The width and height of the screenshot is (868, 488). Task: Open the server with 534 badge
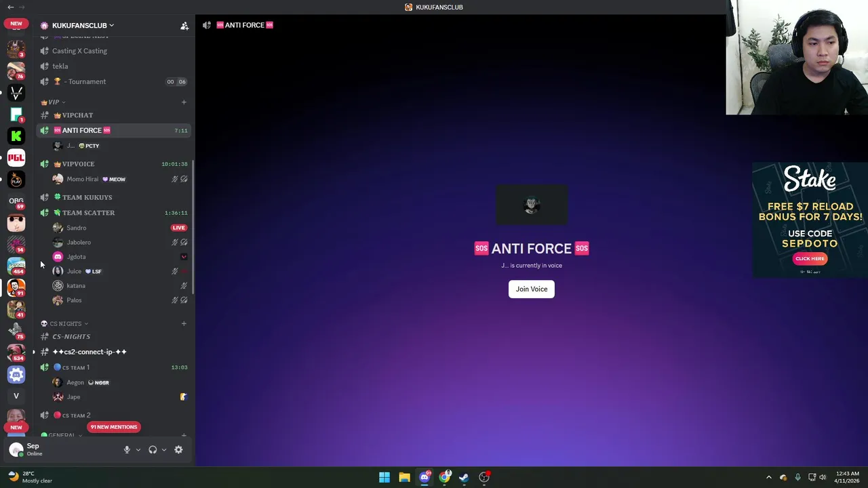(x=16, y=352)
